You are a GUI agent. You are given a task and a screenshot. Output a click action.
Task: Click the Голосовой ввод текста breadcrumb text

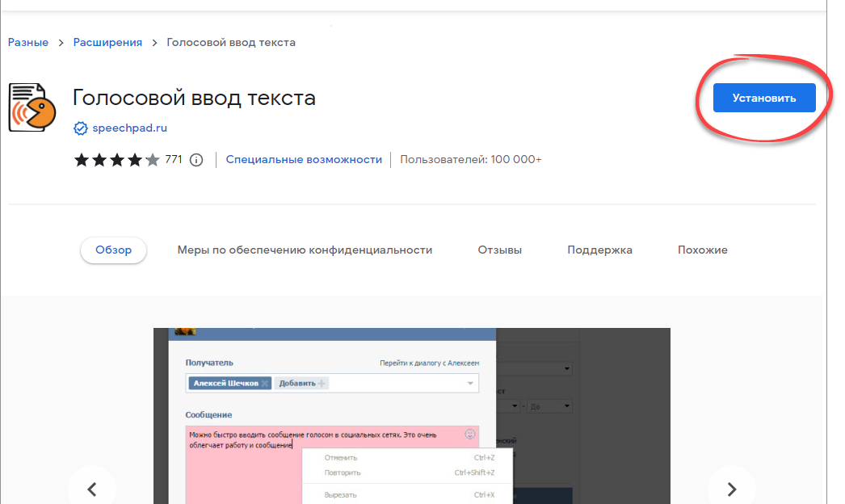(x=231, y=43)
